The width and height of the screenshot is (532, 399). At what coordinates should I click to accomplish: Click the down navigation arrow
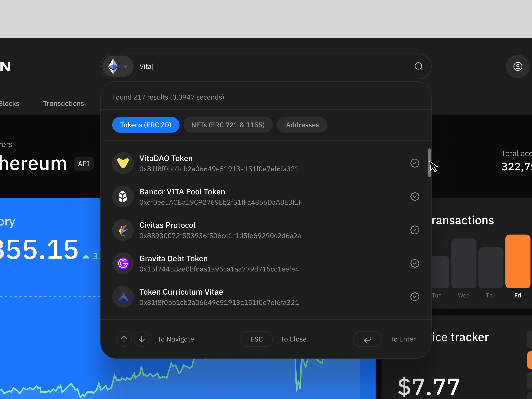tap(142, 339)
